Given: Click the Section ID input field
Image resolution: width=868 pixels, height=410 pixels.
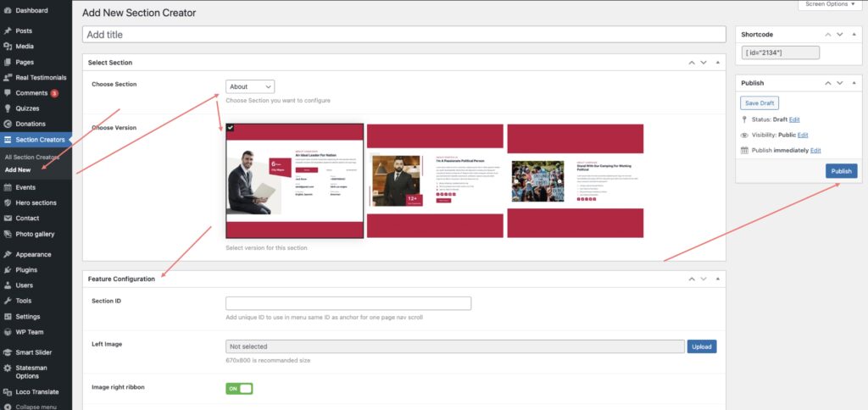Looking at the screenshot, I should pos(348,303).
